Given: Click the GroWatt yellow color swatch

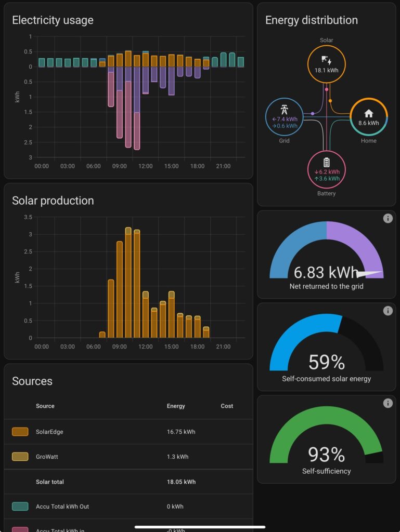Looking at the screenshot, I should (x=20, y=457).
